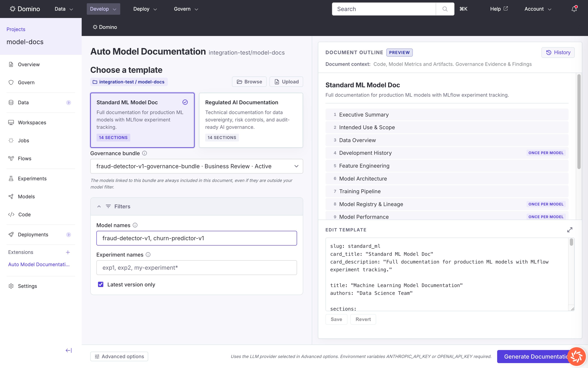Click the document outline scrollbar
Screen dimensions: 588x368
tap(579, 122)
